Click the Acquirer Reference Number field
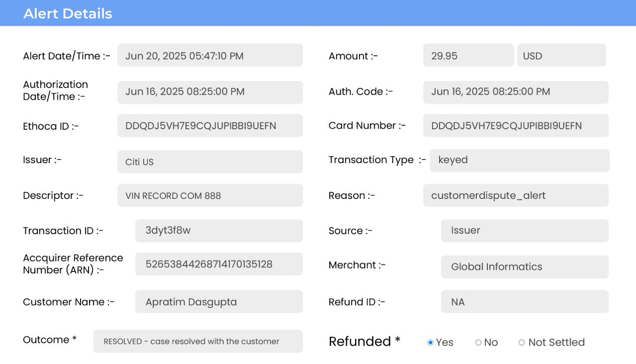The width and height of the screenshot is (636, 364). click(219, 264)
